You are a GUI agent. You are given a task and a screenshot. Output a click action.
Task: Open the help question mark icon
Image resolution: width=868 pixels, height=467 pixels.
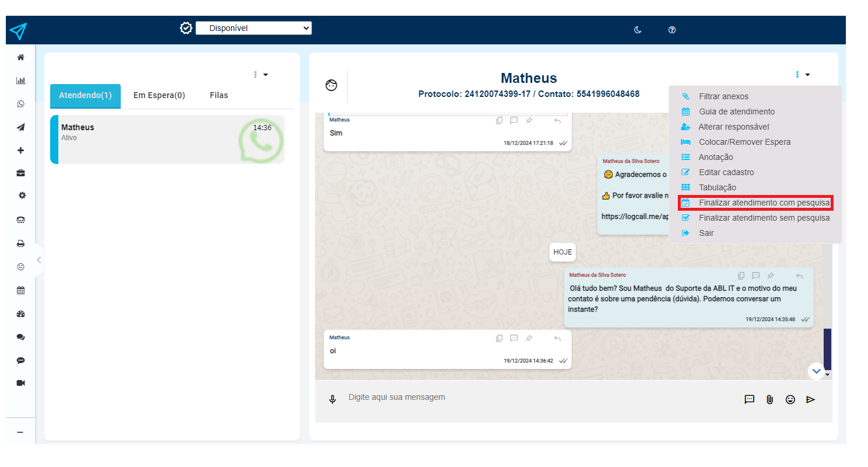pos(672,30)
